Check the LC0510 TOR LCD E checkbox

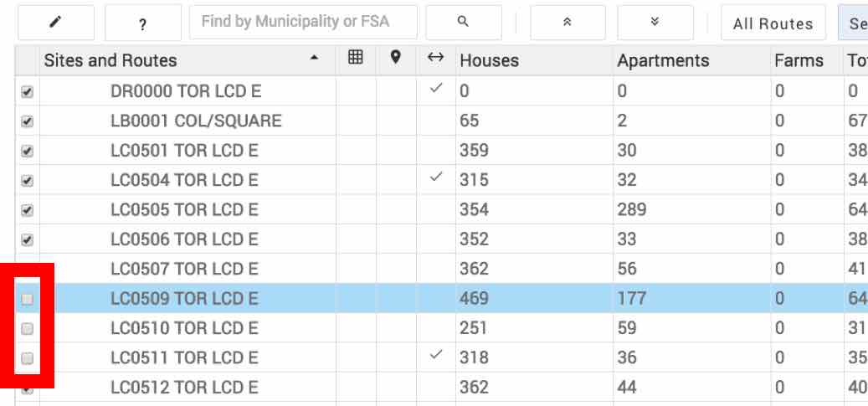click(27, 328)
